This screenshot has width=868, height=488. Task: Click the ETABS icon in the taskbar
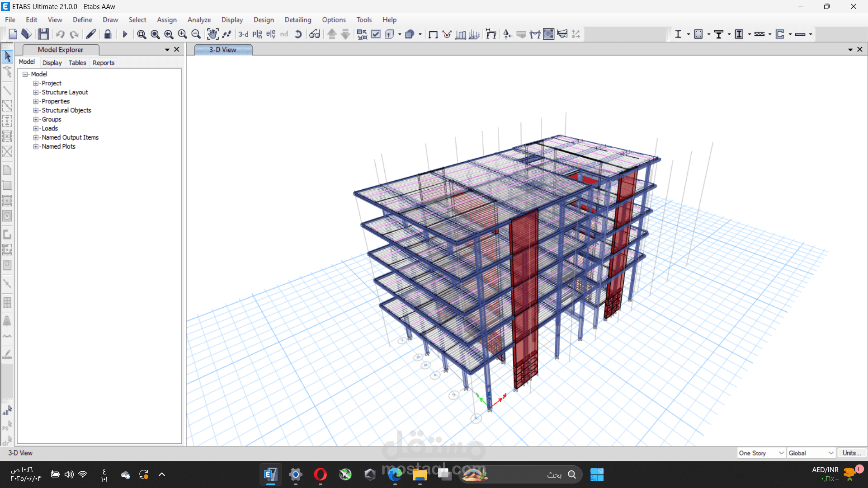270,474
